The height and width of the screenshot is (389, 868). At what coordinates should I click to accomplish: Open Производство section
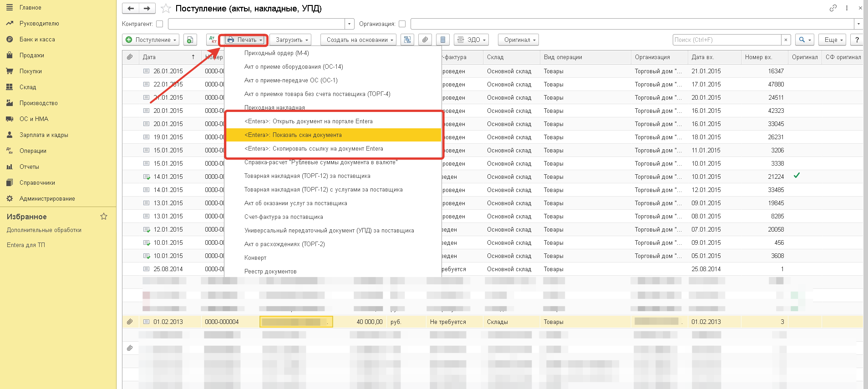pos(39,103)
